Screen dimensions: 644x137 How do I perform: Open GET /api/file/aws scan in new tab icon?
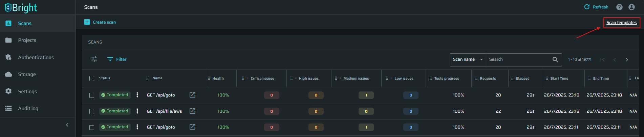coord(192,111)
